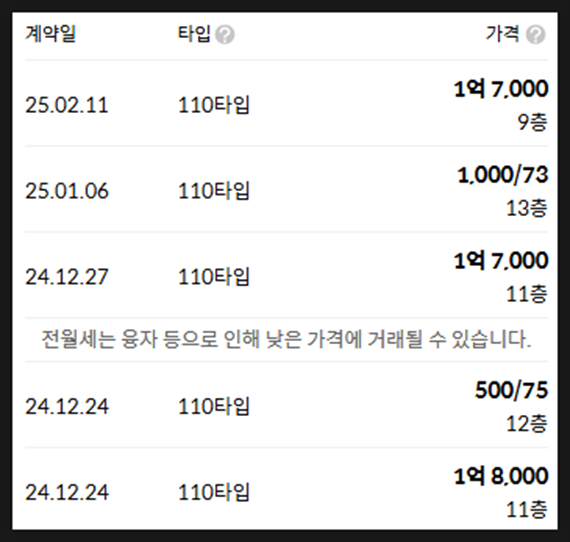Click the 1,000/73 monthly rent price
The height and width of the screenshot is (542, 570).
[503, 175]
